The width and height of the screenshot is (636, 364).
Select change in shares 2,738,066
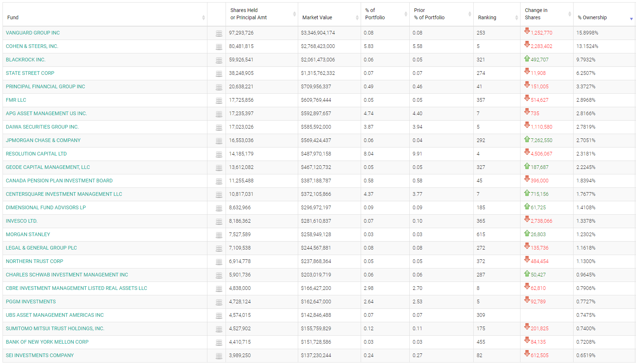[x=541, y=221]
